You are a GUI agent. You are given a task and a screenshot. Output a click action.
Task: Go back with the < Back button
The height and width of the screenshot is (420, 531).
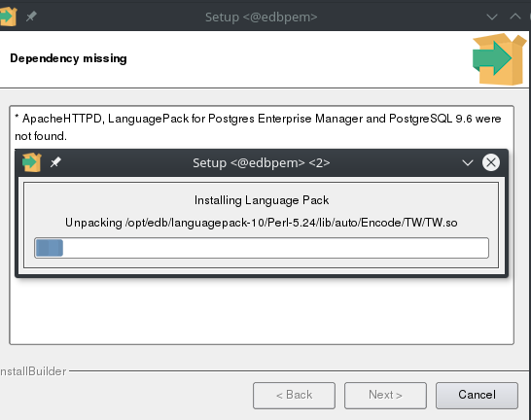[294, 396]
